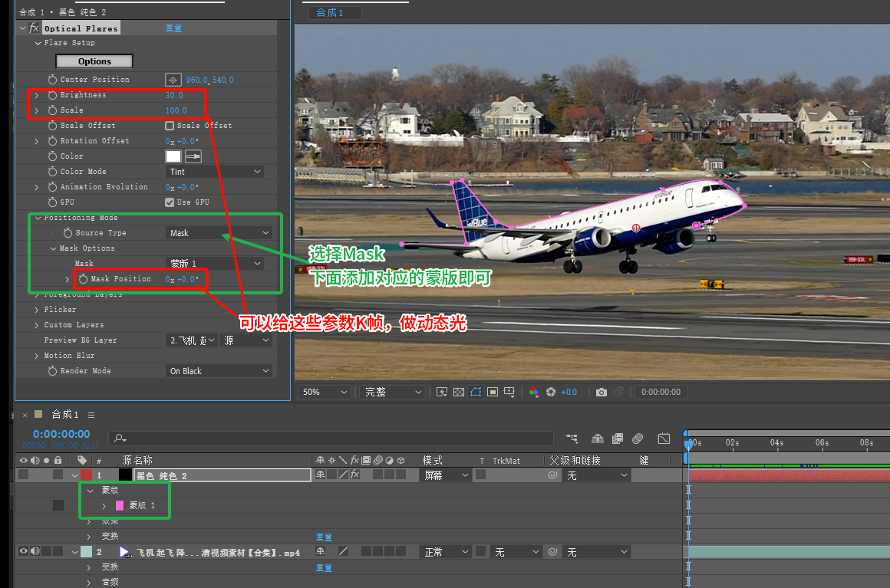The width and height of the screenshot is (890, 588).
Task: Open the show channel RGB icon
Action: (x=533, y=392)
